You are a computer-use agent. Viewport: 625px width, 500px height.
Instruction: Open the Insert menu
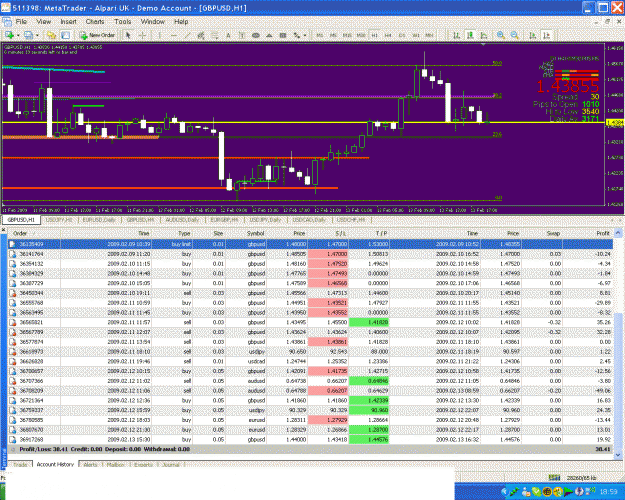coord(68,22)
